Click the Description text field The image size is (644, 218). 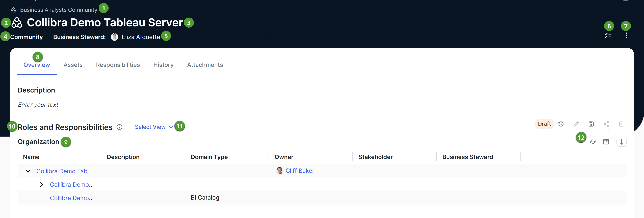(38, 105)
